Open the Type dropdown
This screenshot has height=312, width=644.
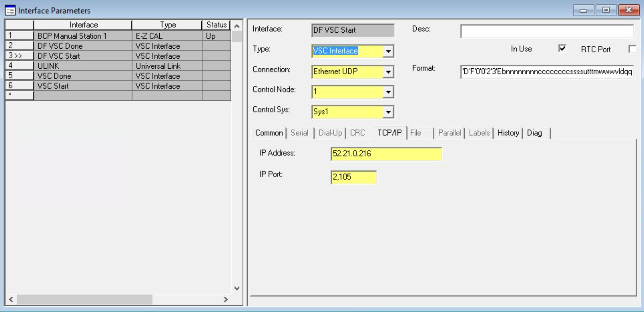click(x=388, y=51)
